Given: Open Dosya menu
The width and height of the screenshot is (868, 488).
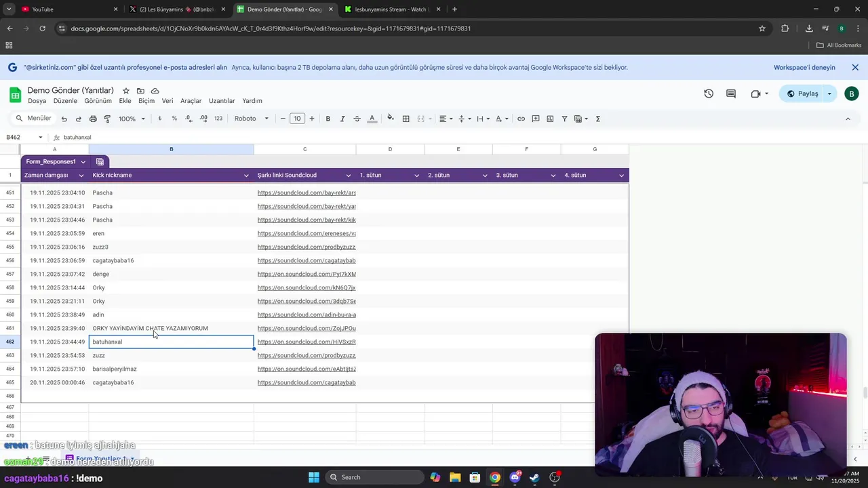Looking at the screenshot, I should 37,101.
